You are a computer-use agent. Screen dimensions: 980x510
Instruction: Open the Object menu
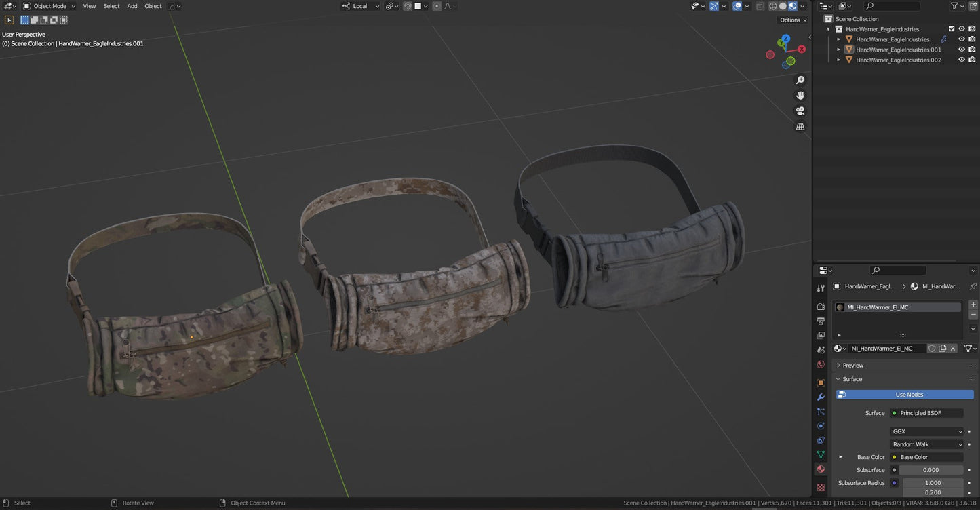click(153, 6)
